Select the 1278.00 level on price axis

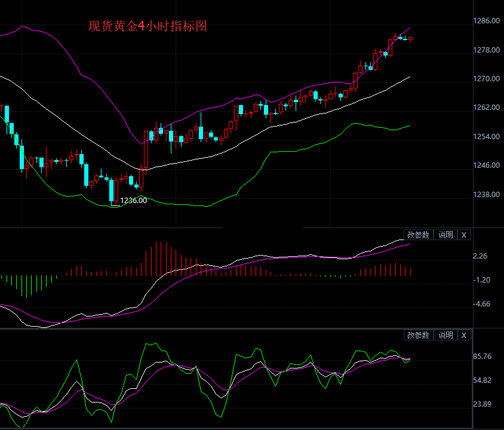487,50
